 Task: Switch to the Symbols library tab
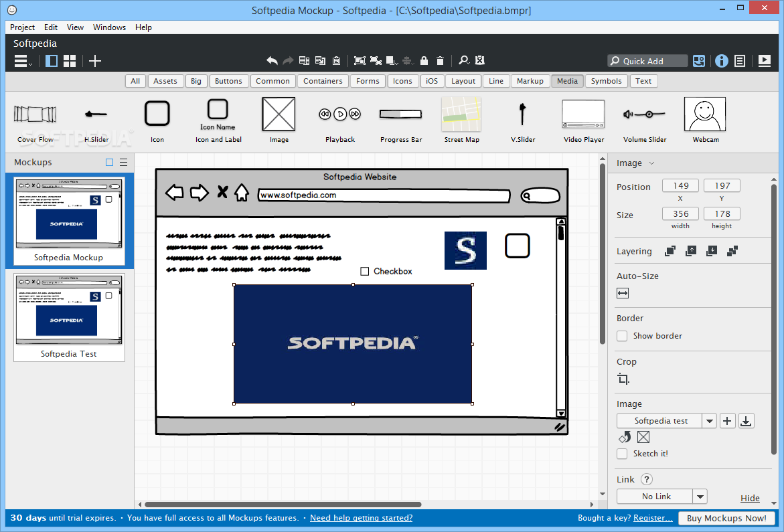click(606, 81)
